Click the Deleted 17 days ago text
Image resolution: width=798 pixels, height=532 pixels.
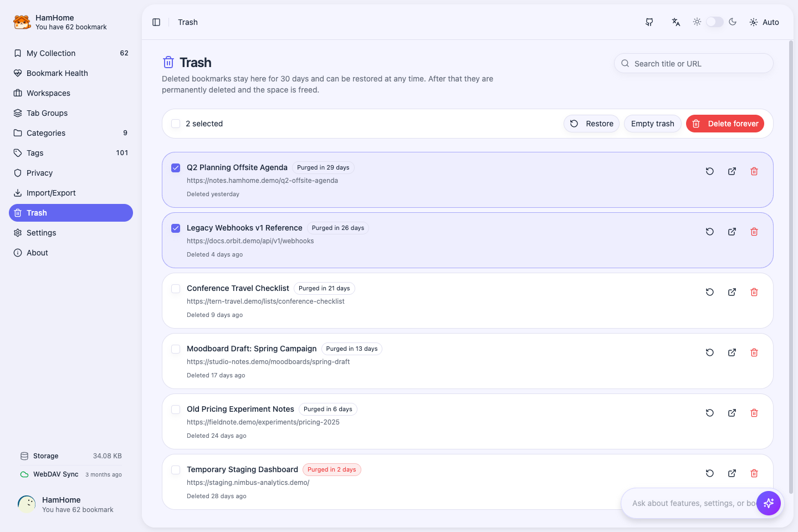pos(216,375)
